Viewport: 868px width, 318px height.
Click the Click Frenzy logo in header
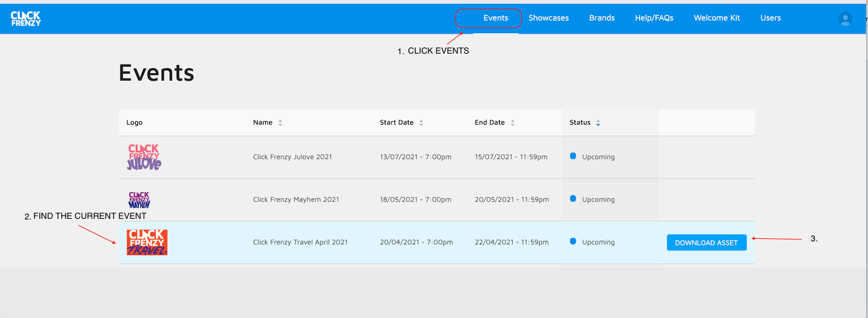26,19
